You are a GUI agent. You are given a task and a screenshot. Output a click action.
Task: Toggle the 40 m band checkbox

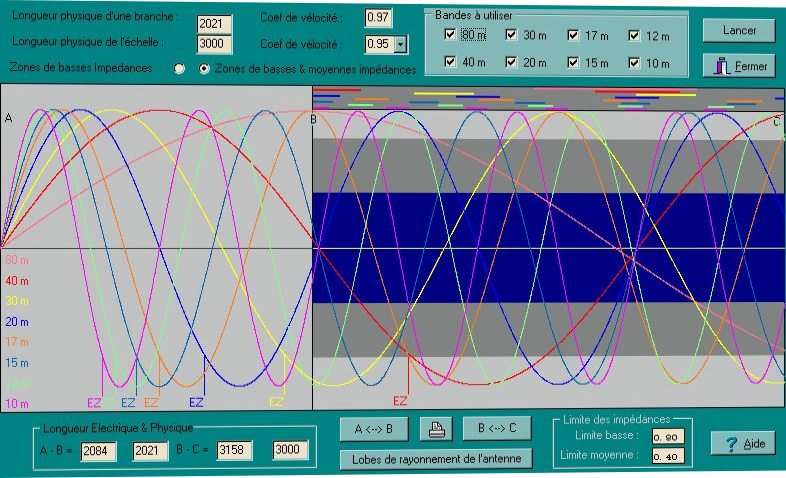click(x=450, y=61)
